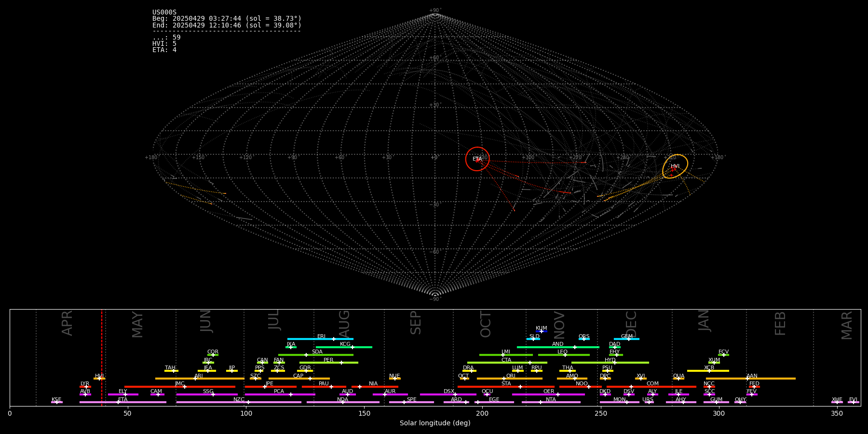Viewport: 868px width, 434px height.
Task: Click the PER shower bar label
Action: (328, 360)
